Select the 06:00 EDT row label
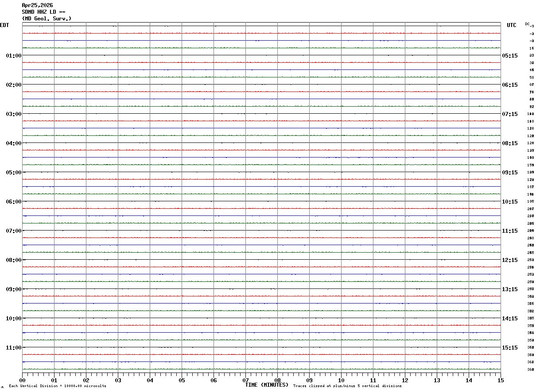536x392 pixels. click(14, 201)
